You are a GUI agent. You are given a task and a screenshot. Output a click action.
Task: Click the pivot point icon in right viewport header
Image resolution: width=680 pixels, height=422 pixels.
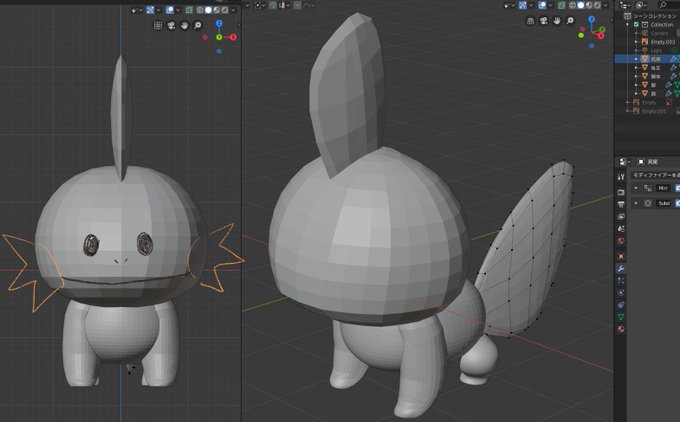(258, 5)
